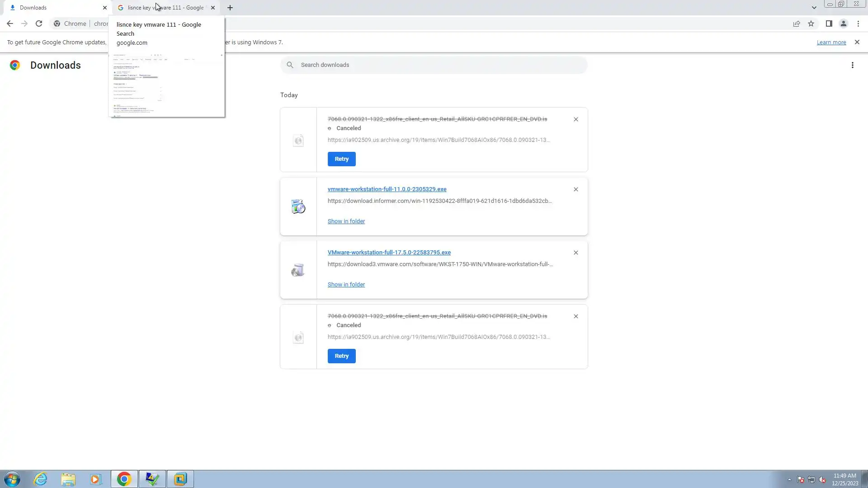The width and height of the screenshot is (868, 488).
Task: Reload the current page
Action: click(x=39, y=23)
